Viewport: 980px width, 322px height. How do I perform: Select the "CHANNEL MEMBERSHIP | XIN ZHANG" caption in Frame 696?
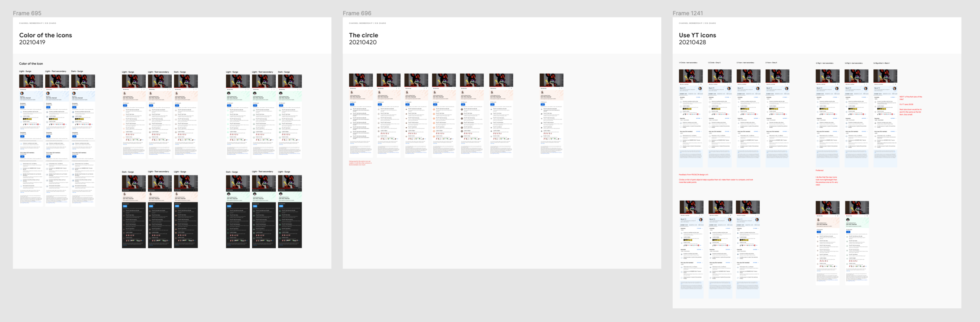coord(367,23)
